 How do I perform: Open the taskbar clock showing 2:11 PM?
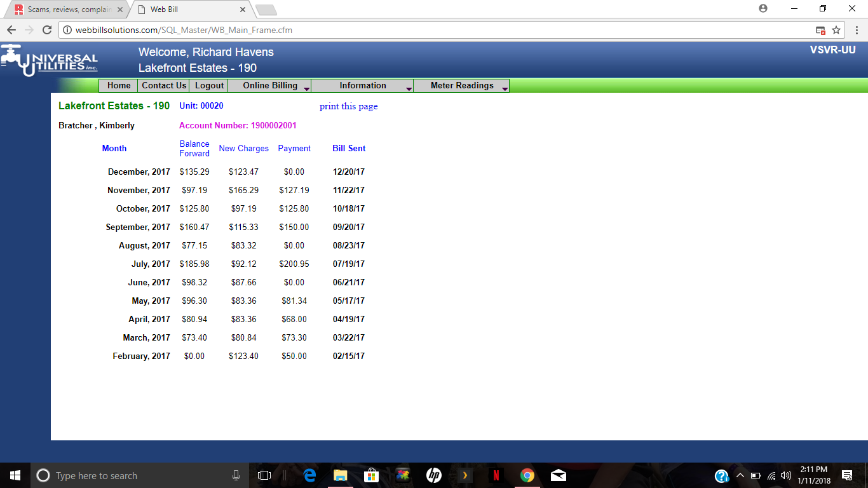point(813,475)
